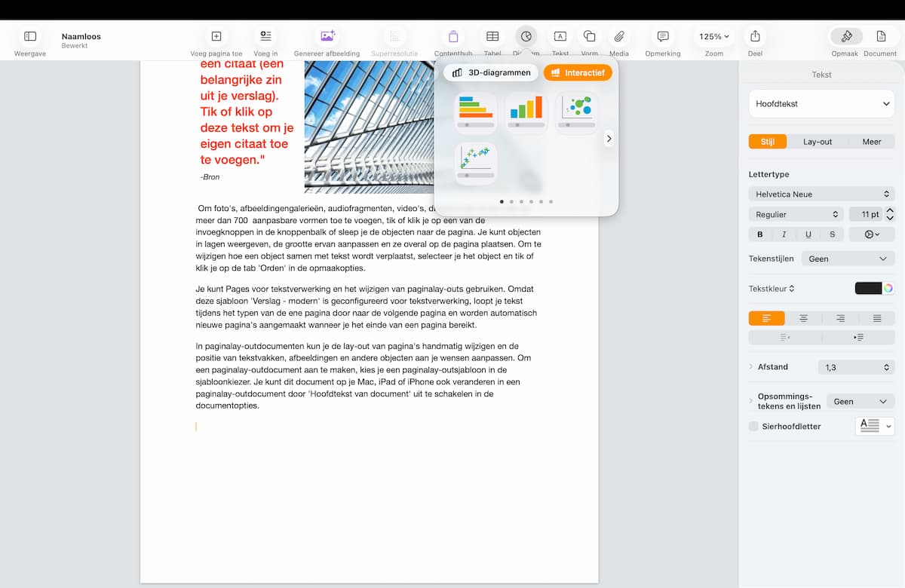The image size is (905, 588).
Task: Open the Genereer afbeelding tool
Action: click(x=327, y=36)
